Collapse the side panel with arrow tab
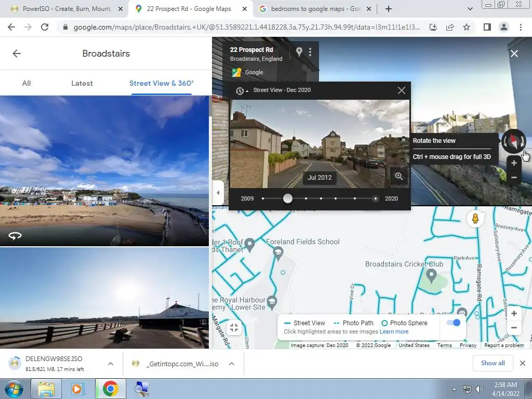532x399 pixels. click(218, 193)
